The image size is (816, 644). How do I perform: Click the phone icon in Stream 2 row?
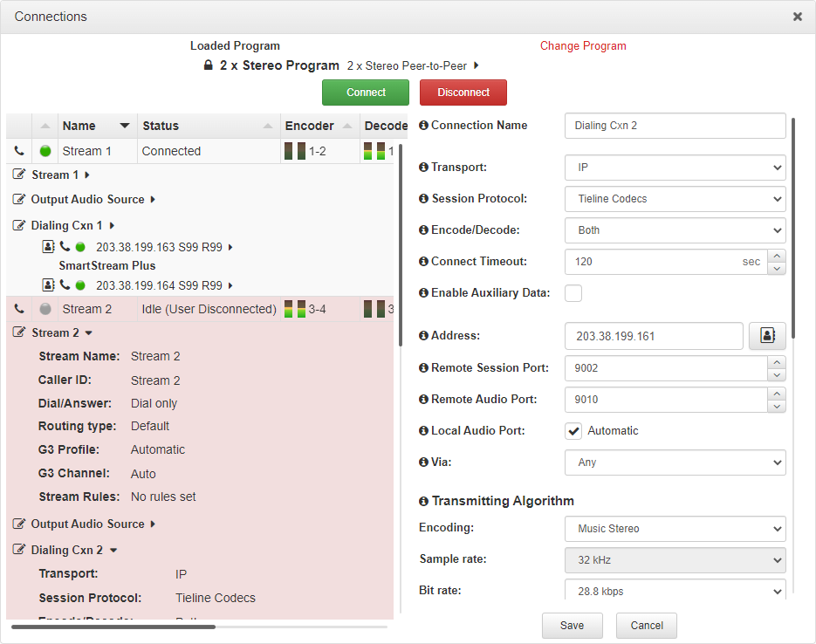(x=19, y=309)
